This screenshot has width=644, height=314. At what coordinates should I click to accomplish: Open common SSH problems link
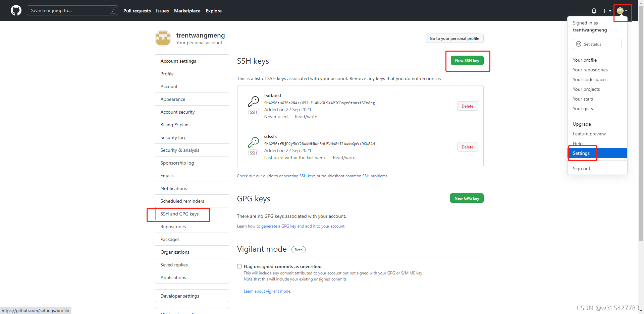pos(367,176)
